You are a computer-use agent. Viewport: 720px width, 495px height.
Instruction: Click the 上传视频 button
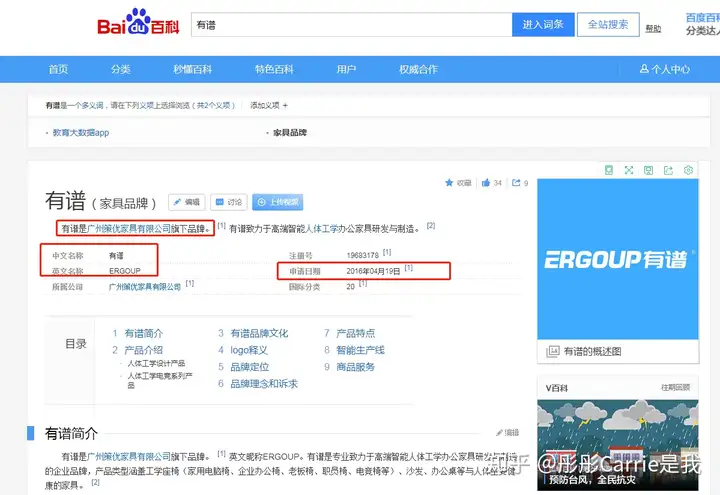(x=278, y=202)
